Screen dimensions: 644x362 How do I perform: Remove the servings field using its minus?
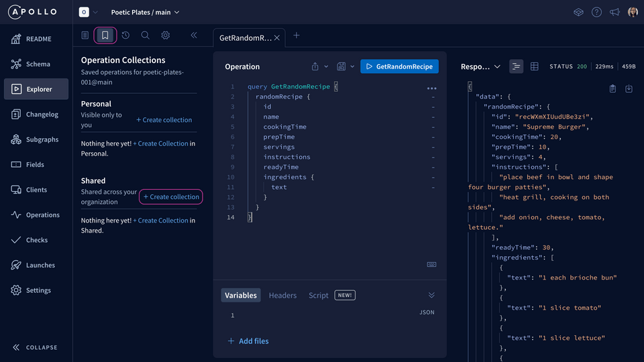point(433,147)
